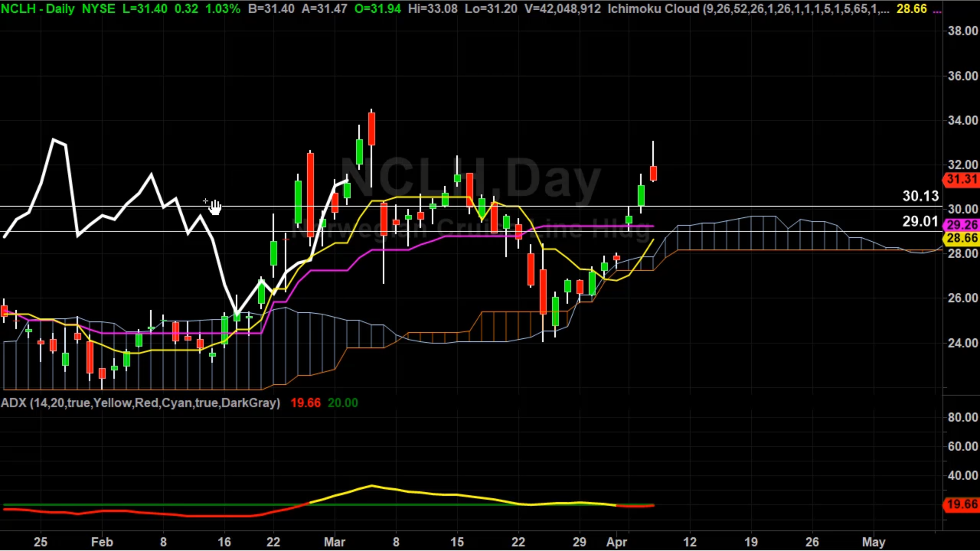Select the tall red candle at early March peak
980x551 pixels.
click(x=372, y=129)
